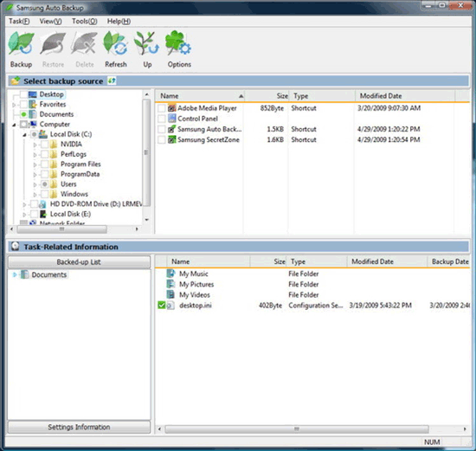
Task: Expand the ProgramData folder node
Action: click(x=35, y=175)
